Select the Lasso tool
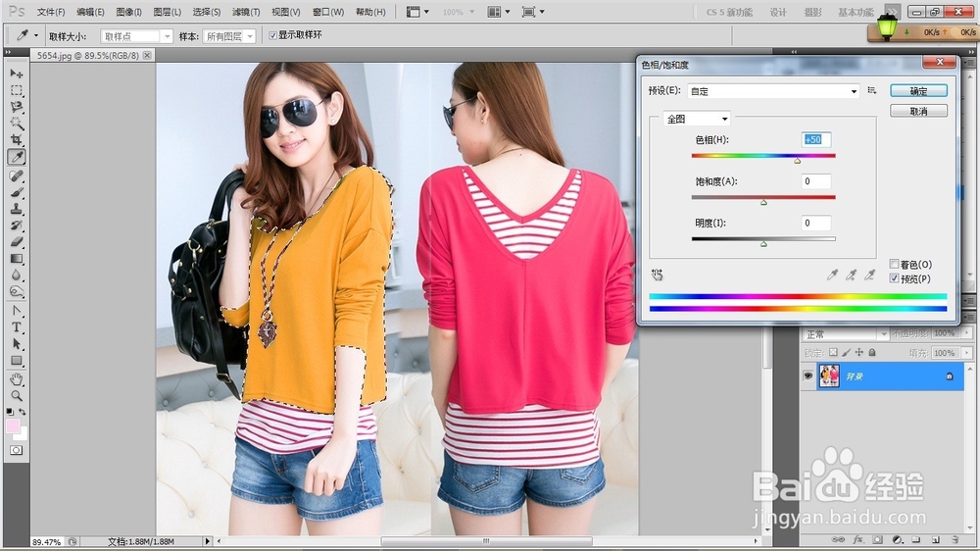 coord(17,107)
